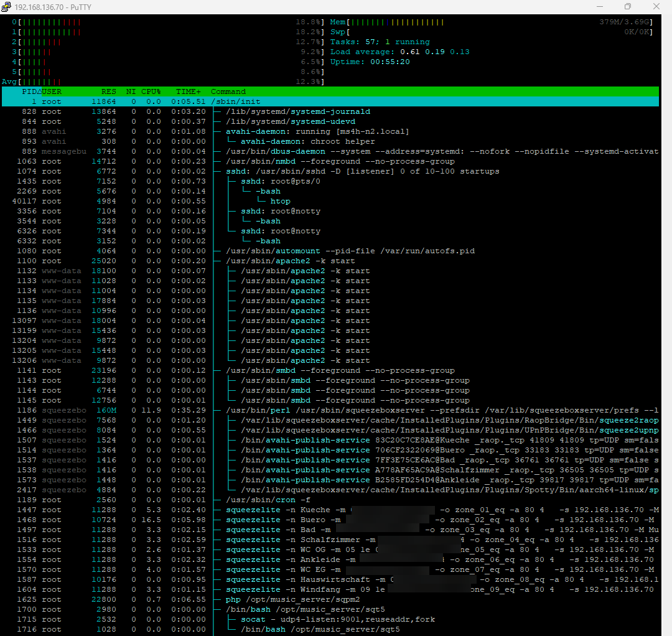Select the squeezelite -n Buero row
The height and width of the screenshot is (636, 672).
click(x=330, y=520)
